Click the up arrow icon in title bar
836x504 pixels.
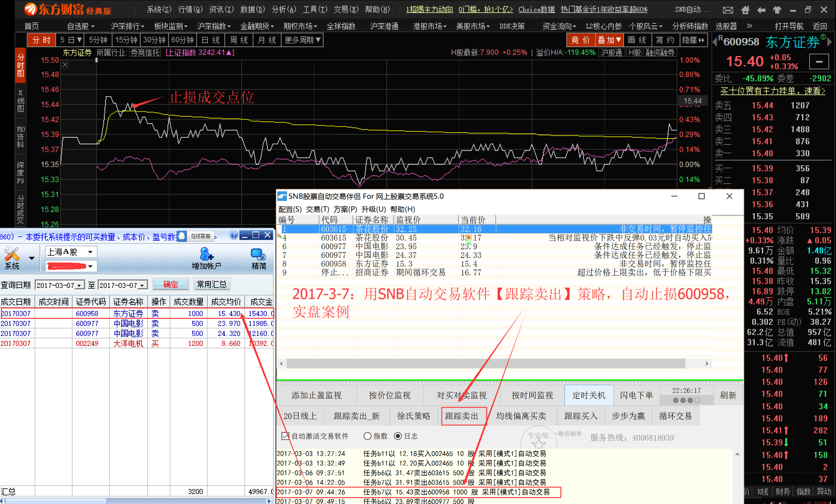[x=777, y=10]
